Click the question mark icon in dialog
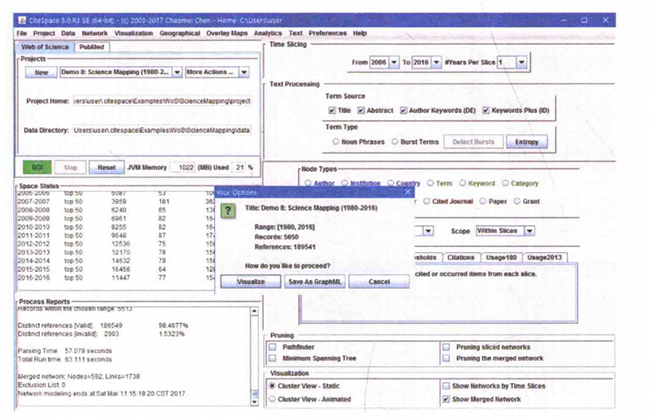The image size is (650, 418). [228, 212]
